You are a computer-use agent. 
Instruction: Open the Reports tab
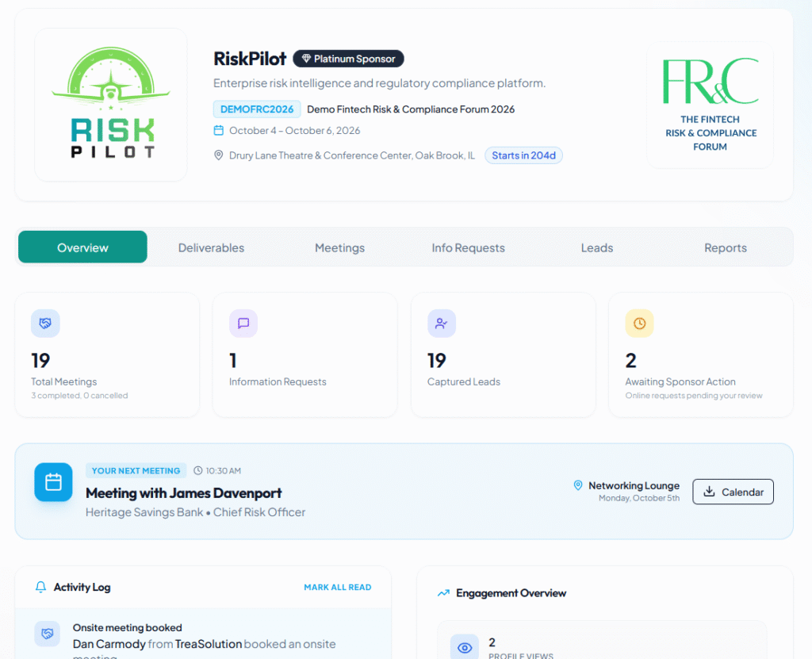(x=725, y=247)
